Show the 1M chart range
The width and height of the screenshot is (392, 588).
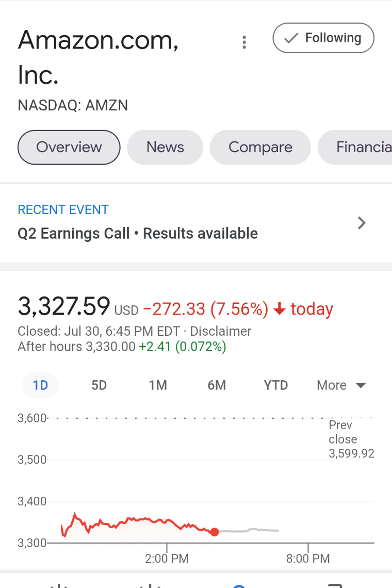tap(158, 385)
